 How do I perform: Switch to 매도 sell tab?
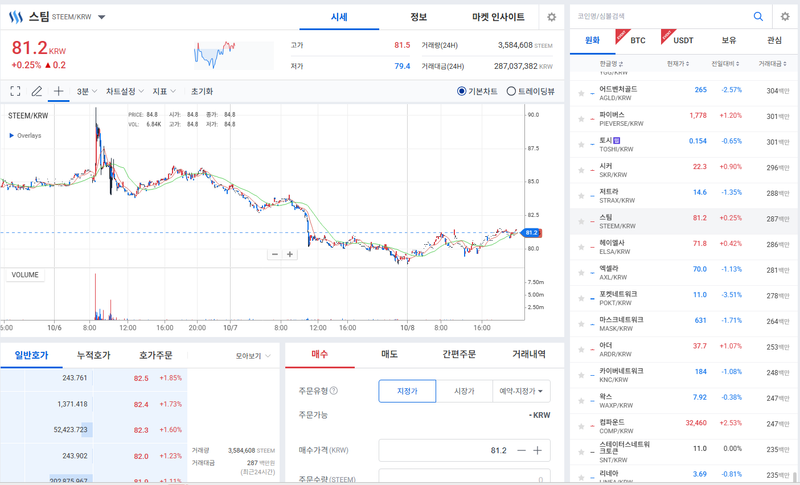click(x=389, y=354)
